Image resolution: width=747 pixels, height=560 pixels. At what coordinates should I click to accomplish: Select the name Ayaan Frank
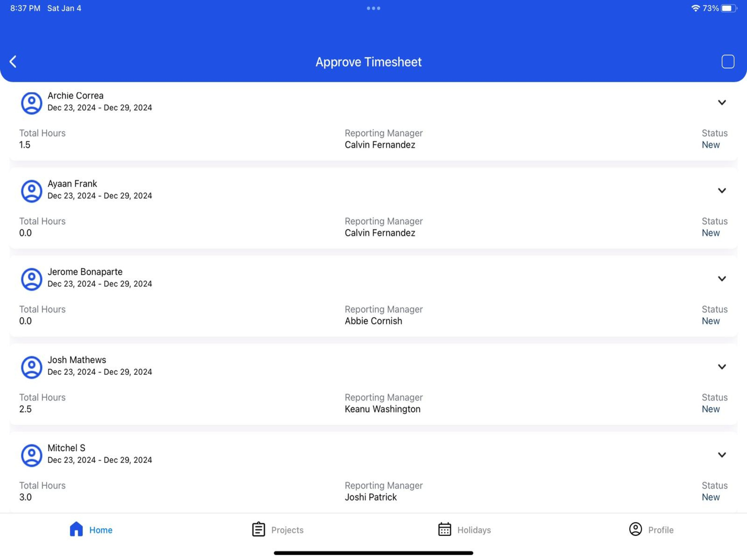tap(72, 184)
